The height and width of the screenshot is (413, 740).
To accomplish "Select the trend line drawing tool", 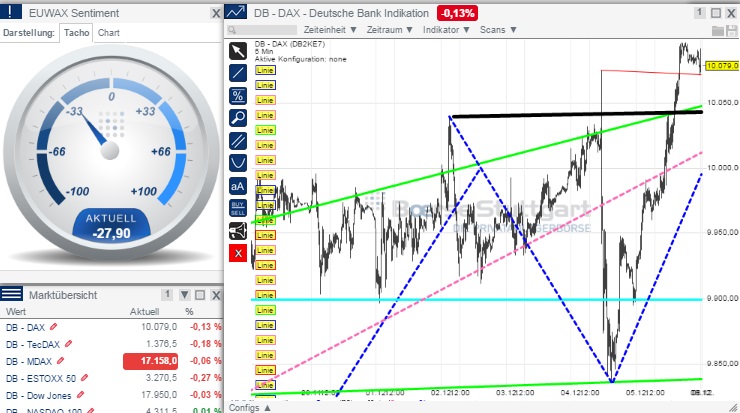I will point(238,73).
